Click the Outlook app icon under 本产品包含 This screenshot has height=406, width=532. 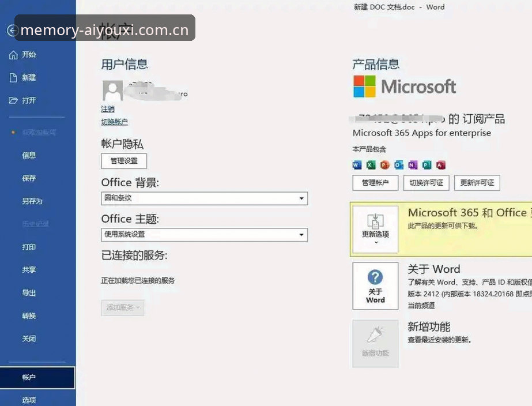399,165
